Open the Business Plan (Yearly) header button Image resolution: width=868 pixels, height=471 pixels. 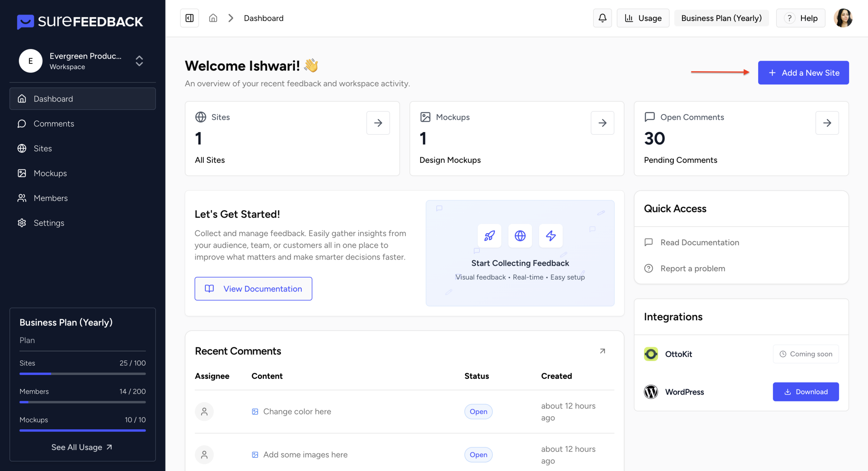[721, 18]
